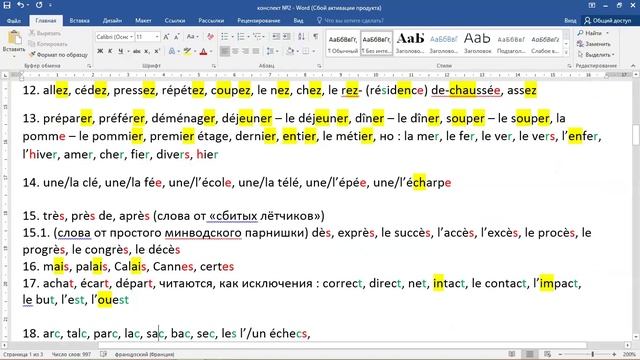Image resolution: width=640 pixels, height=360 pixels.
Task: Click the Undo arrow in the quick access toolbar
Action: pyautogui.click(x=20, y=5)
